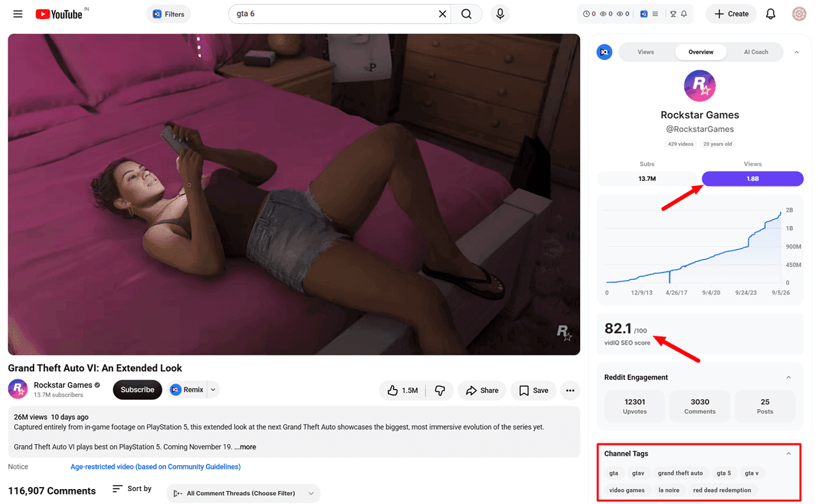Click the "gtav" channel tag
Image resolution: width=818 pixels, height=504 pixels.
(638, 473)
